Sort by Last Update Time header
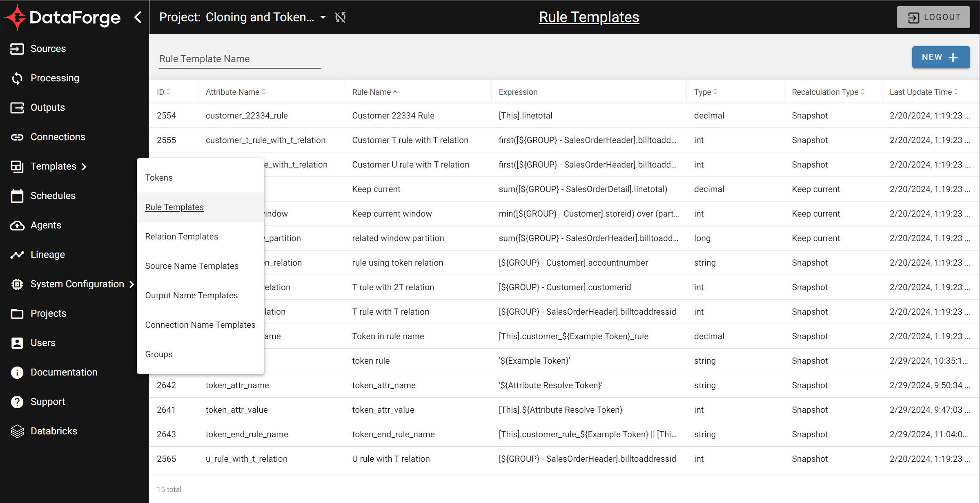980x503 pixels. coord(923,92)
